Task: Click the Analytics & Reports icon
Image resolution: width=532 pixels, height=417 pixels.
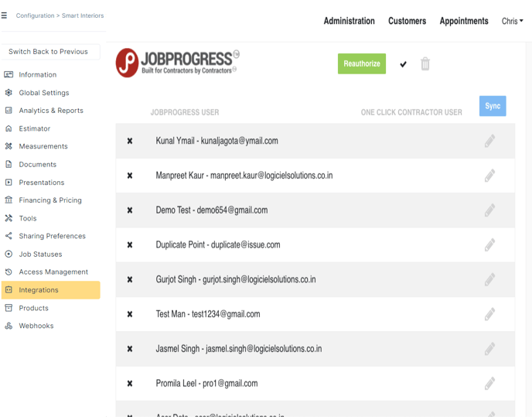Action: (9, 111)
